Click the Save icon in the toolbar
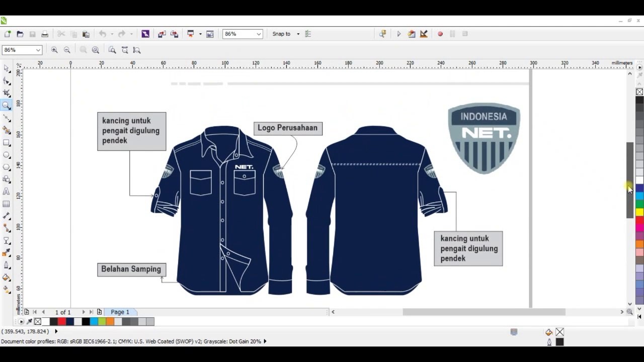This screenshot has height=362, width=644. point(32,34)
